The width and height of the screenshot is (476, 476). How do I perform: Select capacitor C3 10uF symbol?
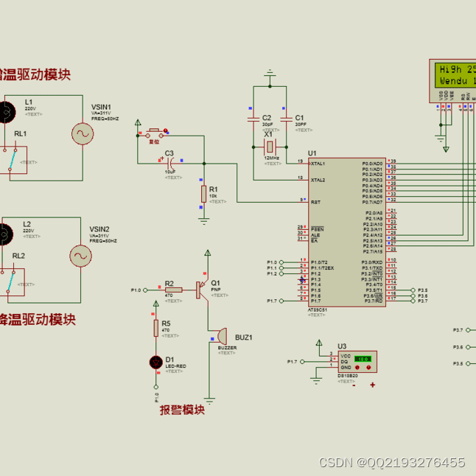170,164
